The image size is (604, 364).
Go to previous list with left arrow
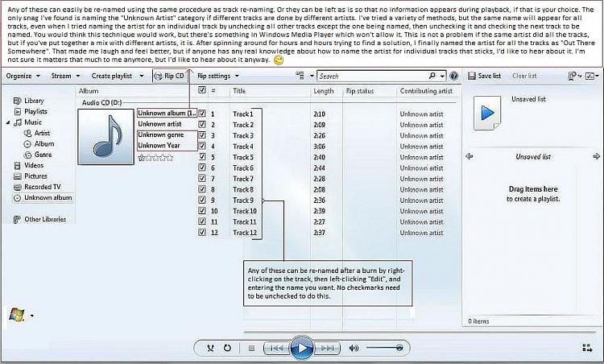pos(470,156)
